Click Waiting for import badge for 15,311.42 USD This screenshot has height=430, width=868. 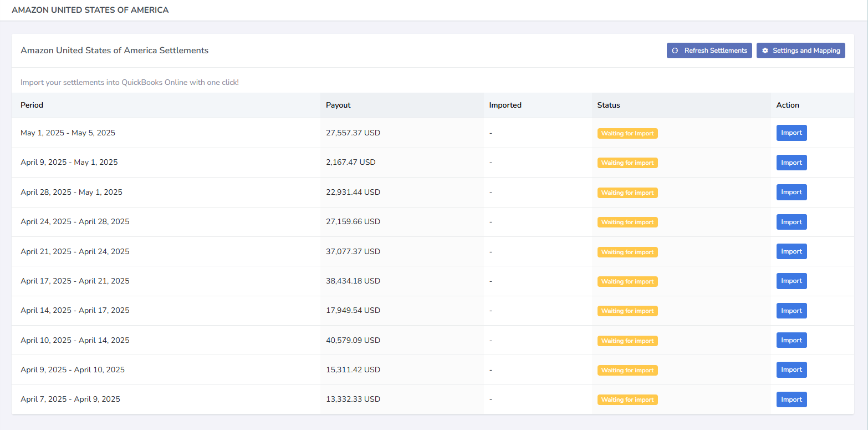[627, 370]
